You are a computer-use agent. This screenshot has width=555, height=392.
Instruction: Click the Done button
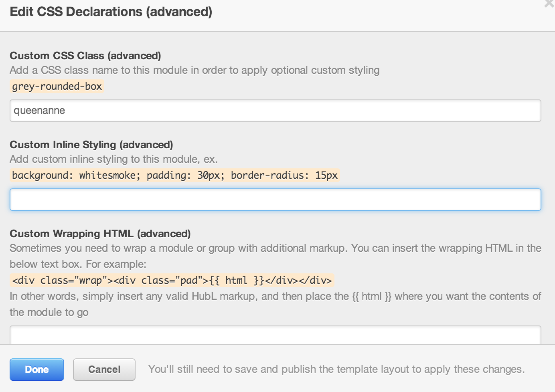(x=37, y=369)
